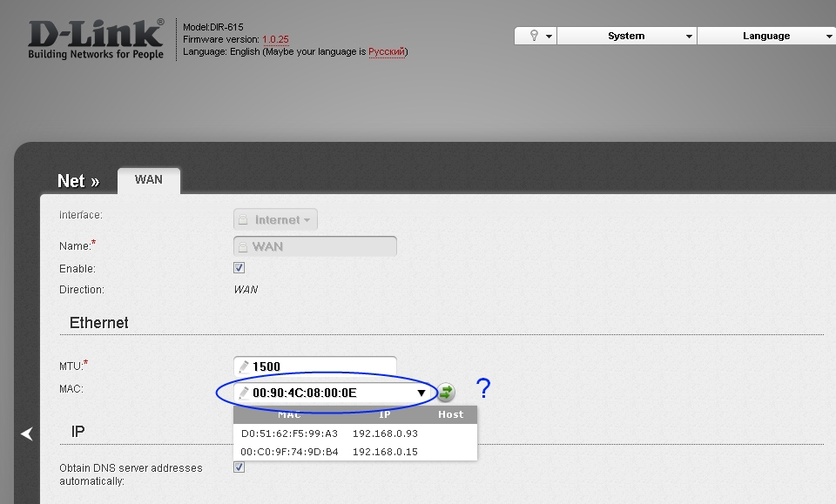Image resolution: width=836 pixels, height=504 pixels.
Task: Select MAC 00:C0:9F:74:9D:B4 from list
Action: (289, 452)
